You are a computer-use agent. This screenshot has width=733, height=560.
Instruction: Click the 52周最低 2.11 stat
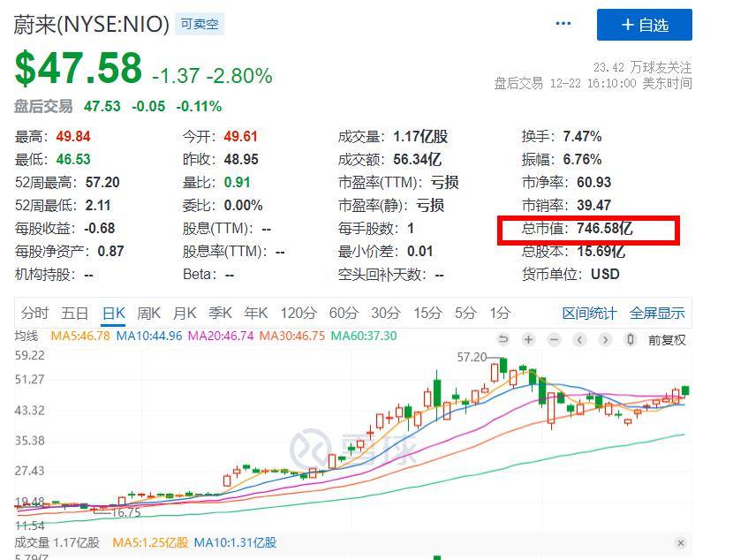(x=63, y=205)
